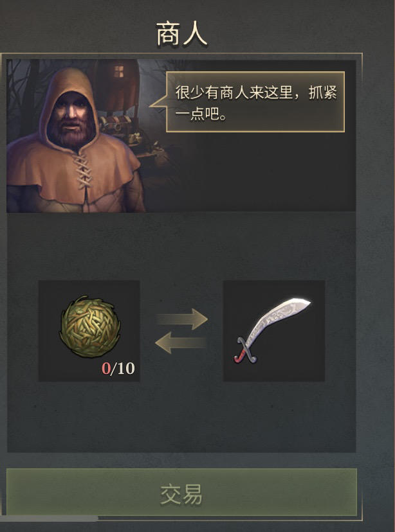Click the merchant's speech bubble text
395x532 pixels.
click(x=256, y=103)
